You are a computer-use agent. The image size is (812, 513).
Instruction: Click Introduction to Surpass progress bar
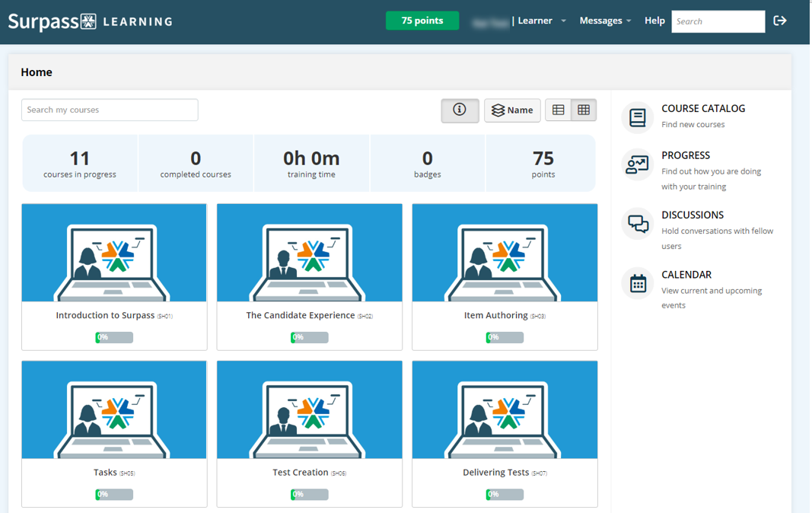[x=114, y=337]
